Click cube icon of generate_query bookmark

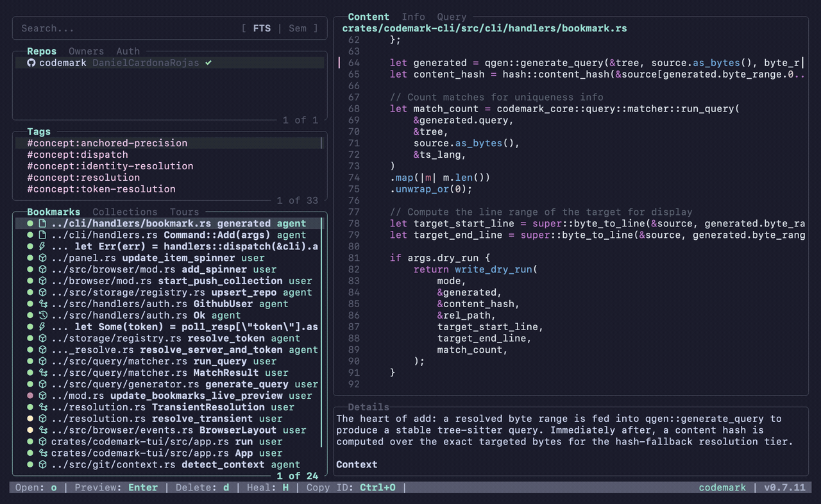click(42, 384)
